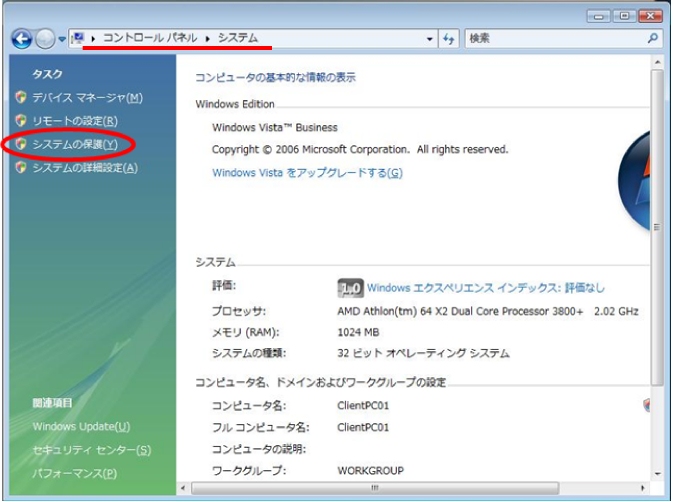Open Windows Vista をアップグレードする link

(307, 173)
